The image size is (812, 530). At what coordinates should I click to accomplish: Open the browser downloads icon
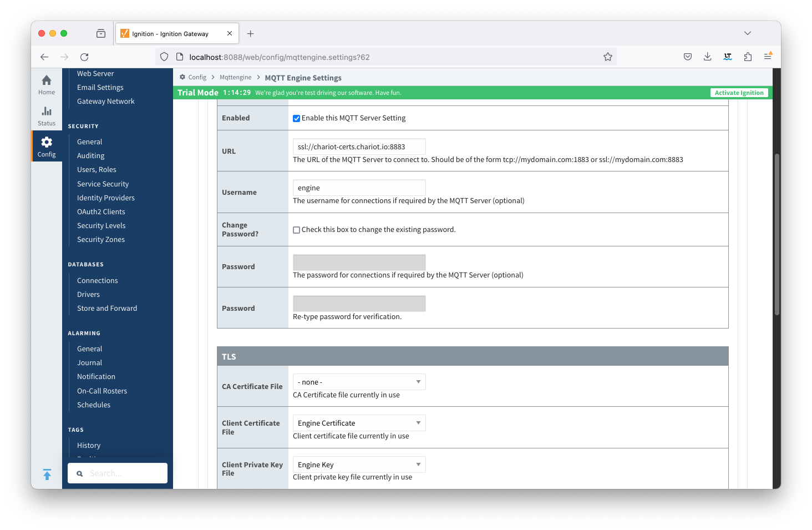click(x=708, y=57)
